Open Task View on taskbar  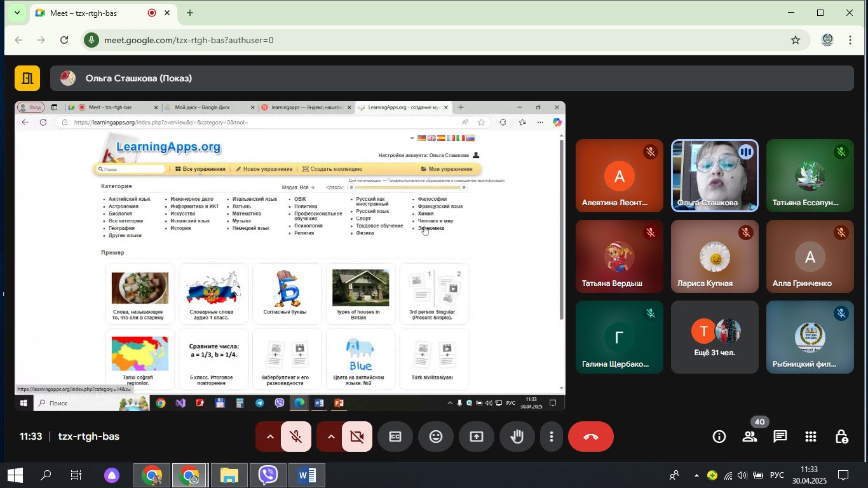(76, 475)
